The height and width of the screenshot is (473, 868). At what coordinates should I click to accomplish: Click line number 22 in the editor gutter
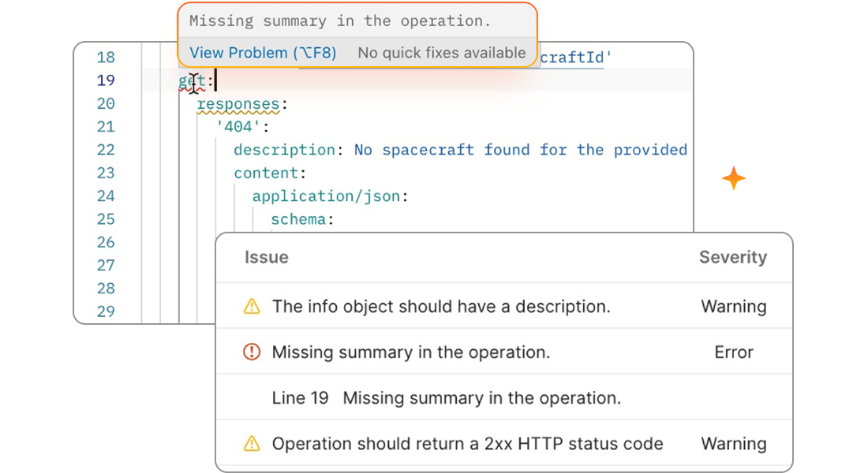click(x=107, y=150)
